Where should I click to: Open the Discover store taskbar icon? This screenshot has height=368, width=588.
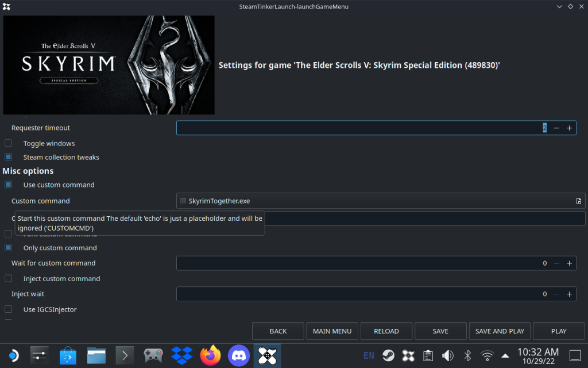coord(68,356)
